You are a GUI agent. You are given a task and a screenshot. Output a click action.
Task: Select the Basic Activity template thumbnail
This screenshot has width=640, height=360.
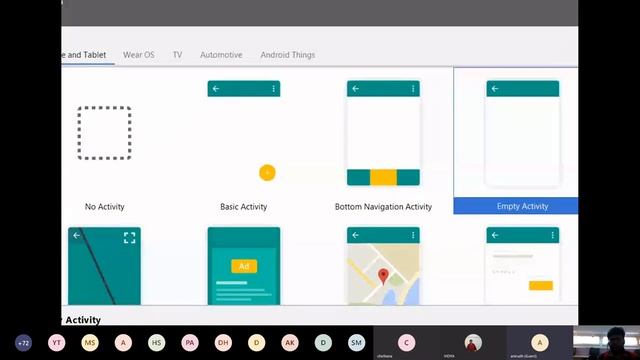tap(244, 133)
